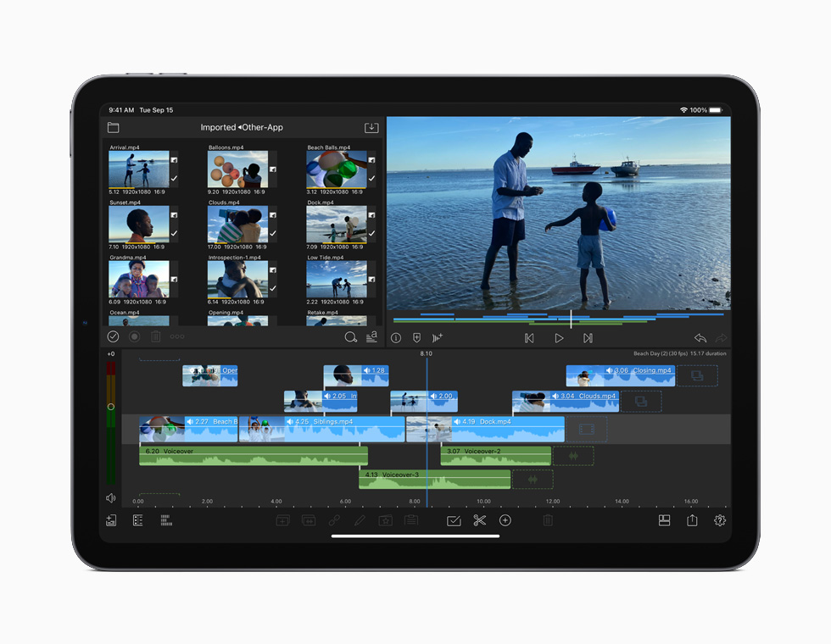Mute the timeline audio with the speaker icon
This screenshot has height=644, width=831.
110,498
